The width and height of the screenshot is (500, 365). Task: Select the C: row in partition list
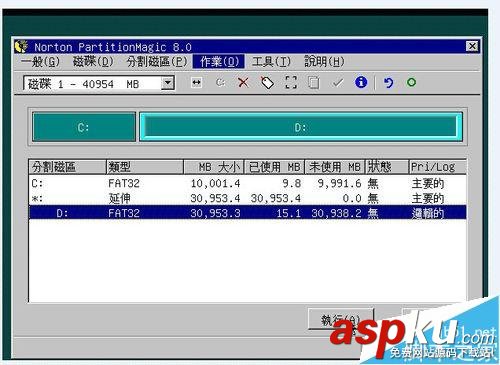click(247, 183)
